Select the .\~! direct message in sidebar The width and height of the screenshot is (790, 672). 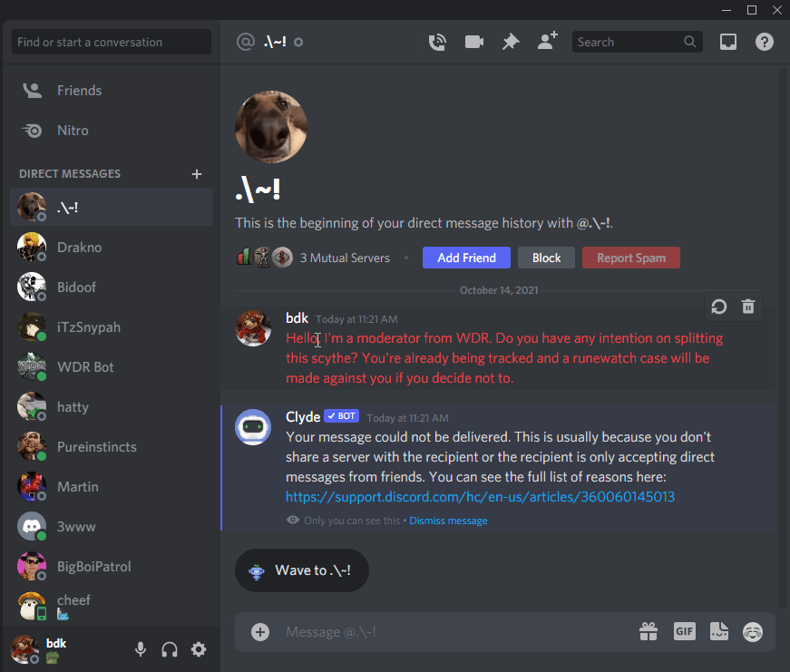tap(112, 207)
